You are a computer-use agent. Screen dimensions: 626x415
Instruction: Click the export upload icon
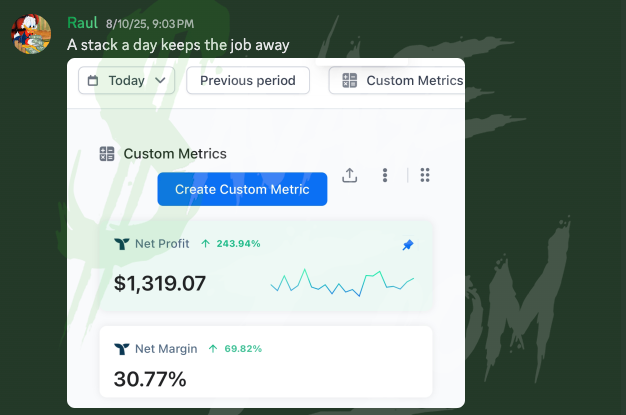click(x=350, y=175)
